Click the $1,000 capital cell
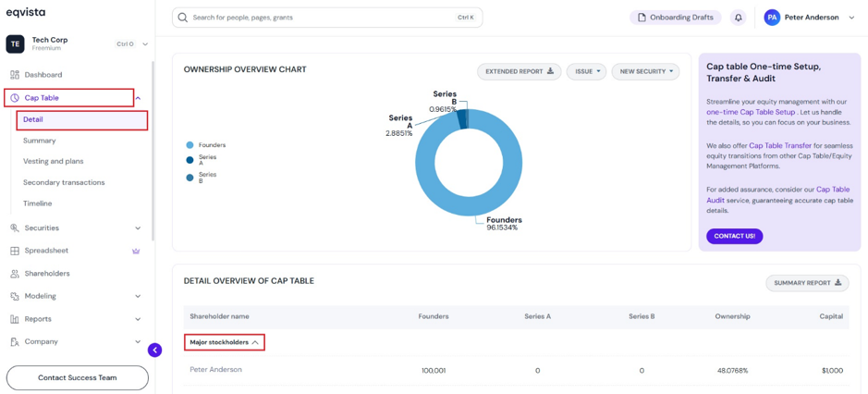868x394 pixels. pyautogui.click(x=832, y=370)
